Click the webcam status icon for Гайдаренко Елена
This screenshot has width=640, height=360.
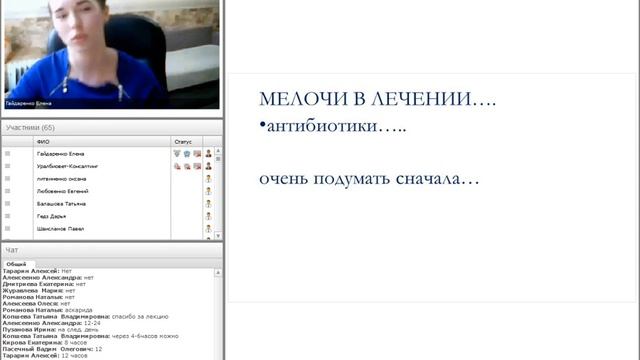click(187, 153)
